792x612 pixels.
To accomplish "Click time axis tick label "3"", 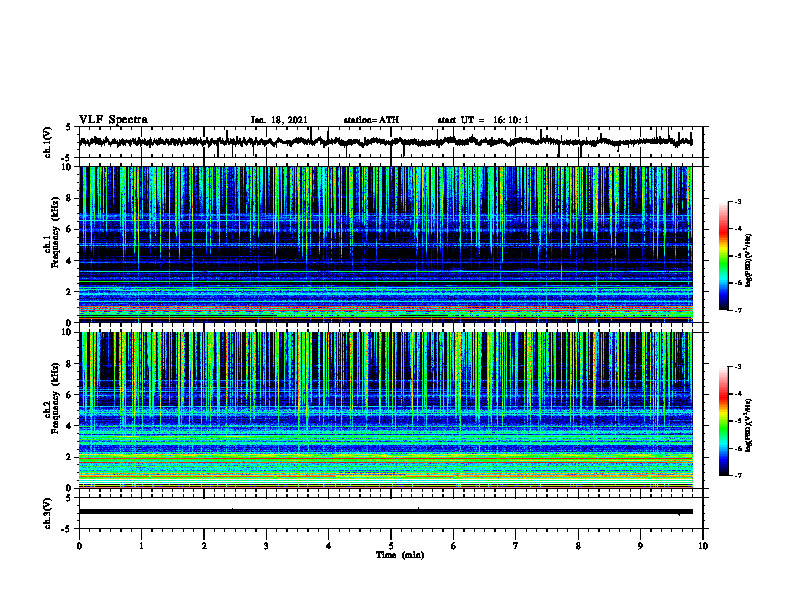I will point(266,546).
